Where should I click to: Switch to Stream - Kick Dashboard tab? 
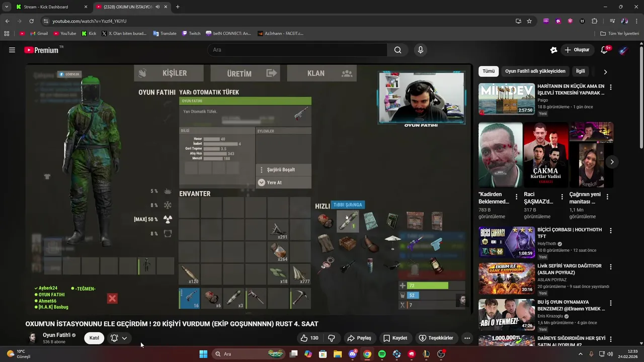pyautogui.click(x=52, y=7)
